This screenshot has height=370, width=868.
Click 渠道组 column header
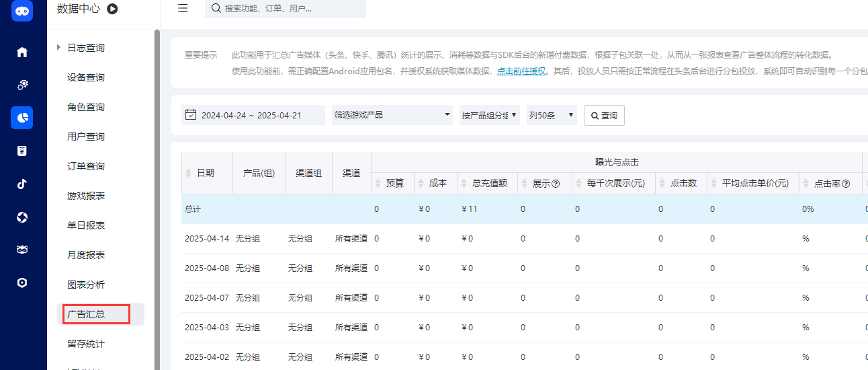tap(308, 173)
